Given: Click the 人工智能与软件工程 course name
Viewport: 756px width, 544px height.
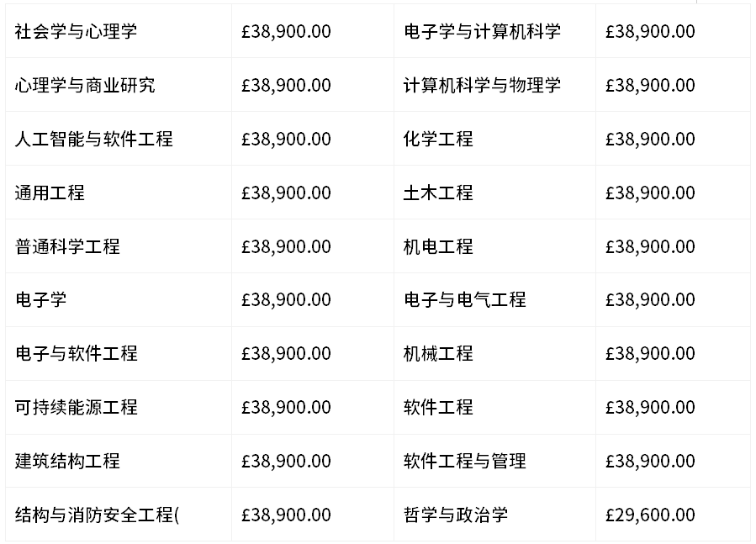Looking at the screenshot, I should pos(94,140).
